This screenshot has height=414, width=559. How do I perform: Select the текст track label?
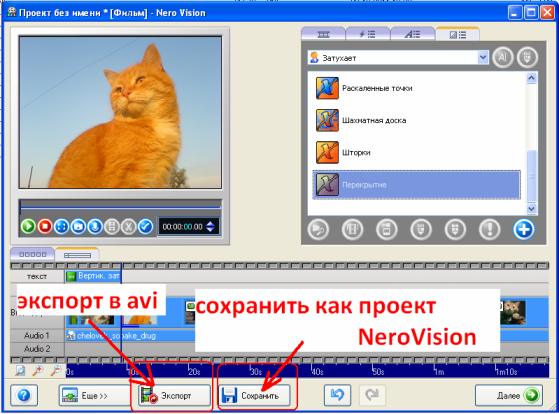tap(37, 276)
